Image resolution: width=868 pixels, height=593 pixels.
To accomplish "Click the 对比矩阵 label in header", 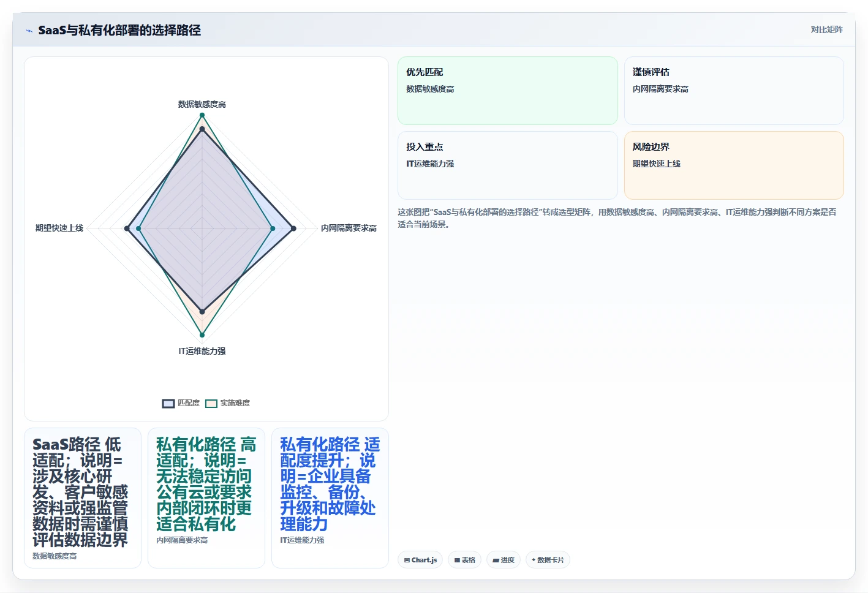I will (826, 29).
